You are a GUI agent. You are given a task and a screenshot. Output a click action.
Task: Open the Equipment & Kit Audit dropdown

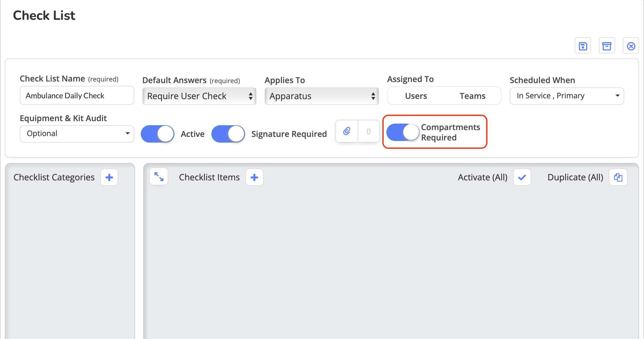pyautogui.click(x=77, y=134)
